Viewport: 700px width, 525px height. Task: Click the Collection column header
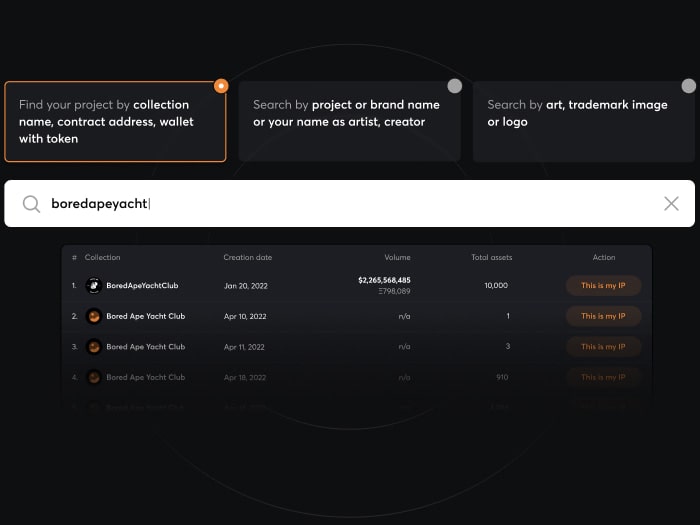tap(102, 257)
